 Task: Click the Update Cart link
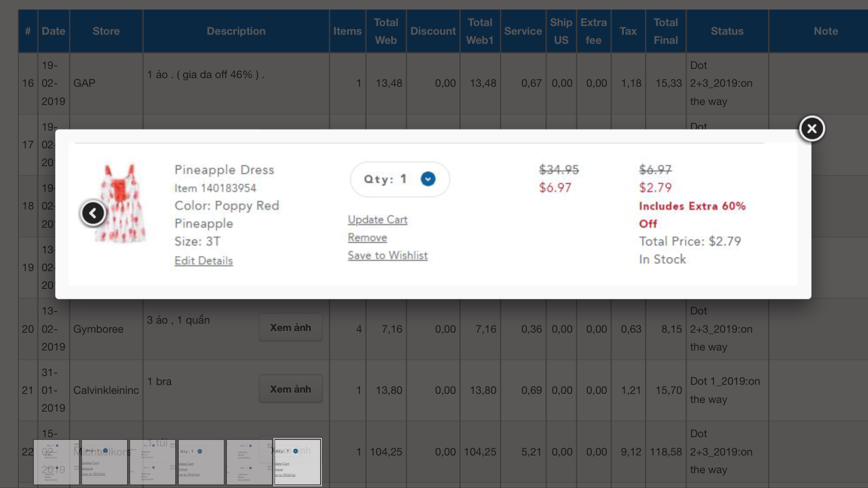tap(377, 219)
